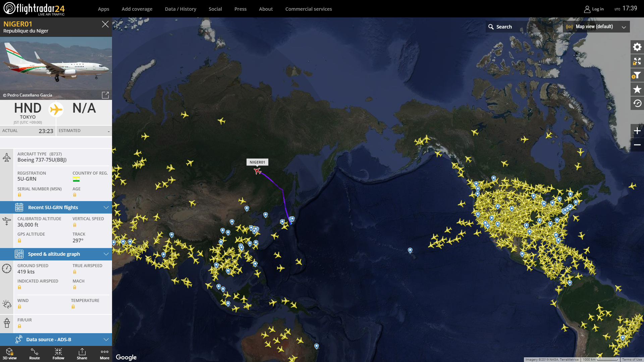Click the Terms of Use link

pyautogui.click(x=632, y=360)
